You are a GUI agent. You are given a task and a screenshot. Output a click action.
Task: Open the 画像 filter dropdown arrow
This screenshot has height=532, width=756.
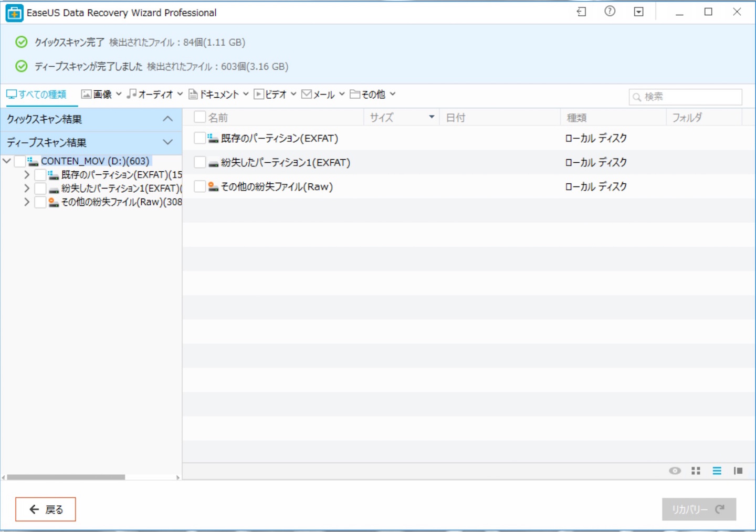pos(119,94)
